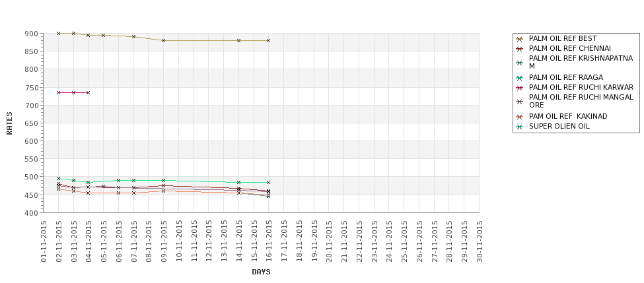Click the 25-11-2015 date label
The image size is (644, 283).
point(404,241)
